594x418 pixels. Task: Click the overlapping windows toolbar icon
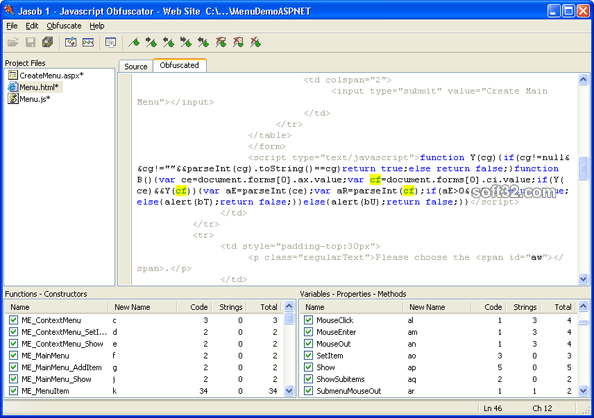(x=111, y=42)
